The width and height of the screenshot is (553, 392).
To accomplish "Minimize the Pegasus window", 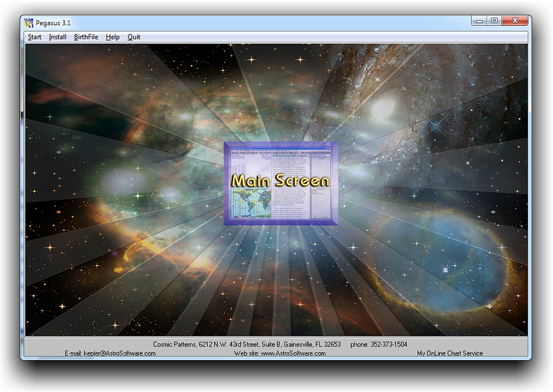I will tap(479, 21).
